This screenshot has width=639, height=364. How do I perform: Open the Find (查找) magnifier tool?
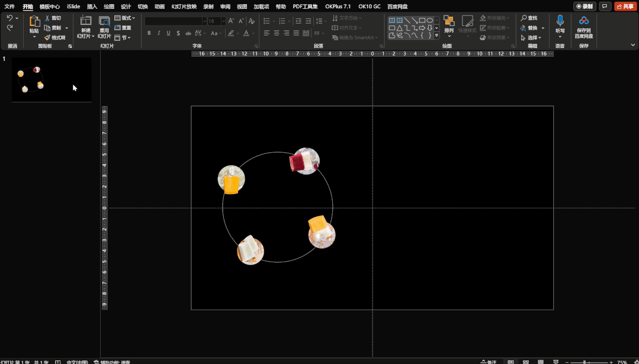click(x=524, y=18)
